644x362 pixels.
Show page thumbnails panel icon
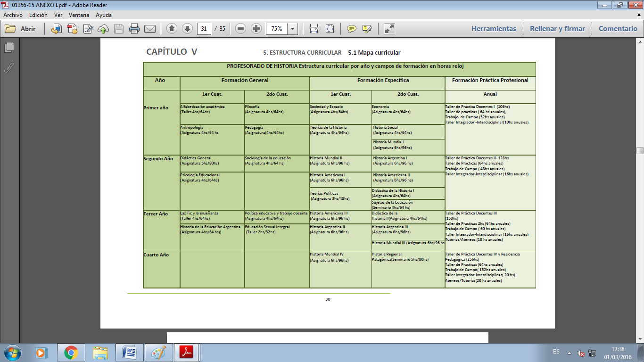[x=9, y=48]
